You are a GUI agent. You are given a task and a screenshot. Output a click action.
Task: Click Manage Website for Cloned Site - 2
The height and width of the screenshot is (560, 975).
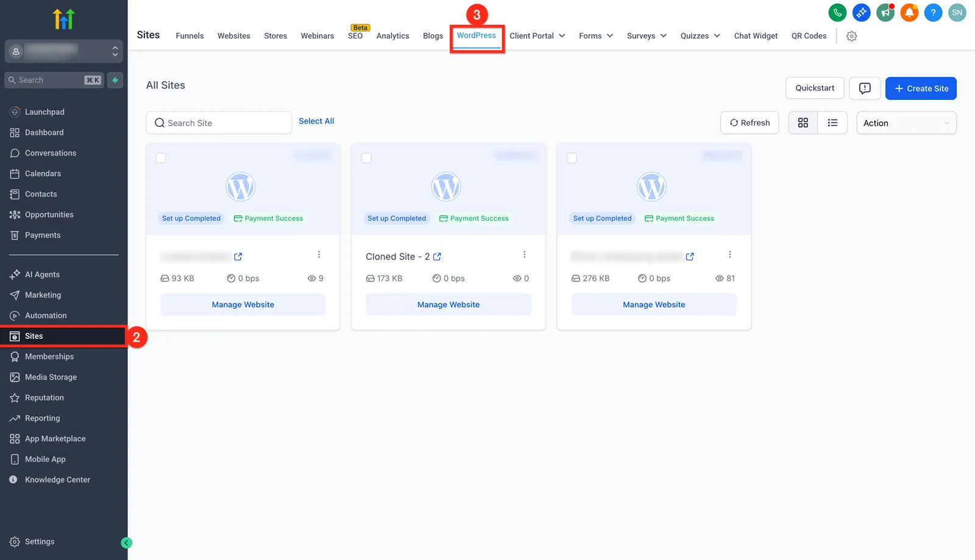448,305
